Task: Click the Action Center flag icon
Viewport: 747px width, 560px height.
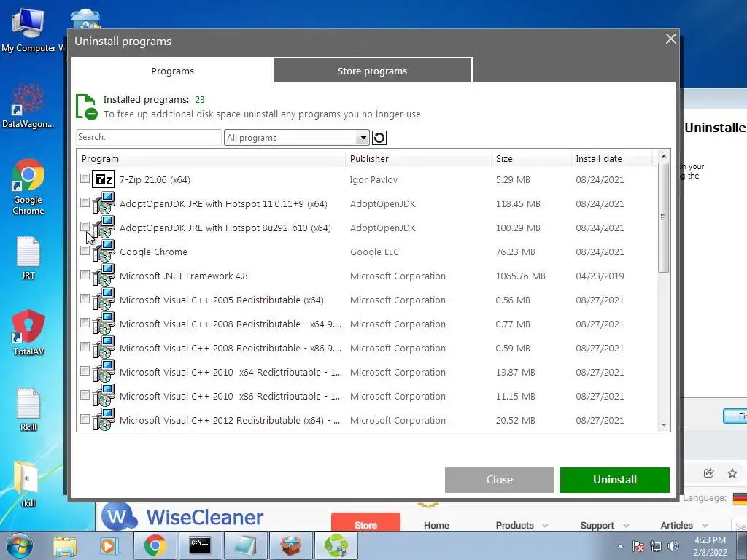Action: pos(638,546)
